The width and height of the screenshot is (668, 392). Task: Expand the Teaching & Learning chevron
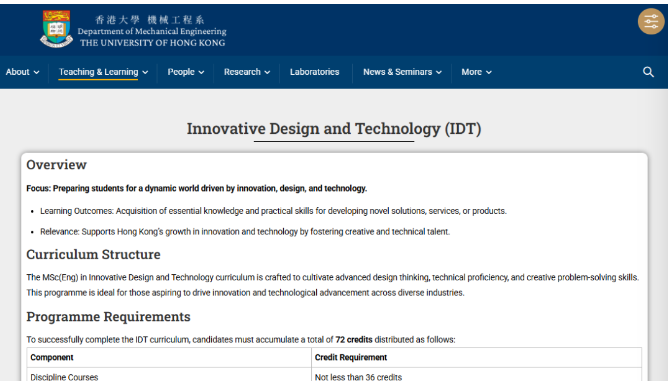[x=145, y=72]
